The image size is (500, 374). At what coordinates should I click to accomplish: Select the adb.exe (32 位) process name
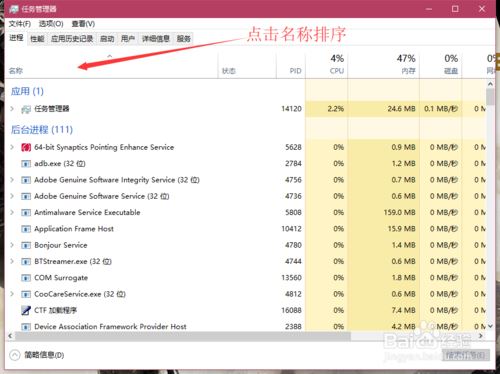coord(60,164)
